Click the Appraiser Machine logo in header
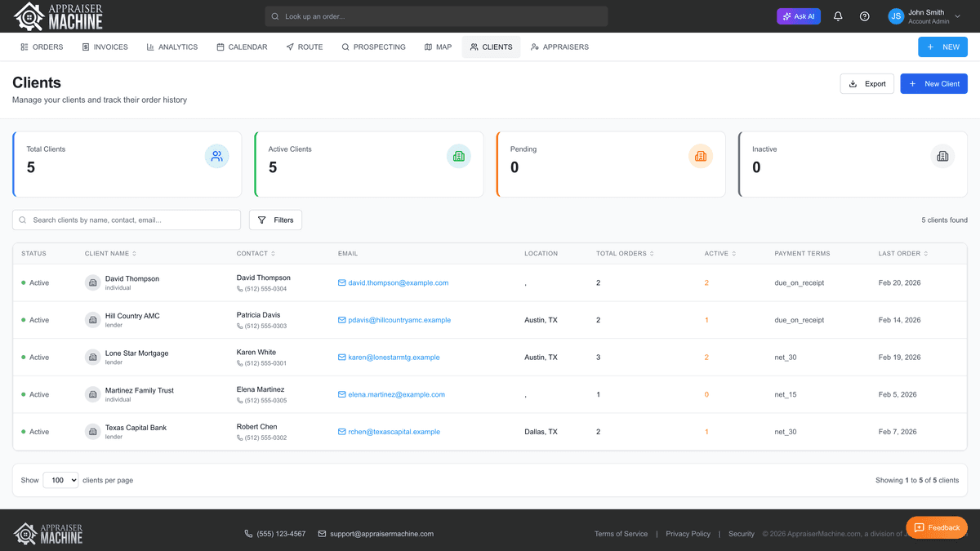The image size is (980, 551). (59, 16)
